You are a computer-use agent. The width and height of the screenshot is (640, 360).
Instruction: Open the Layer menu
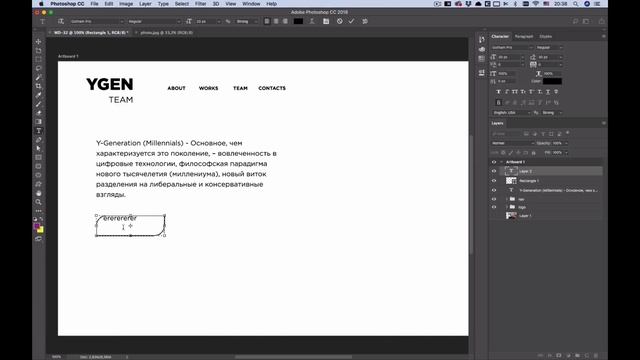pos(145,4)
